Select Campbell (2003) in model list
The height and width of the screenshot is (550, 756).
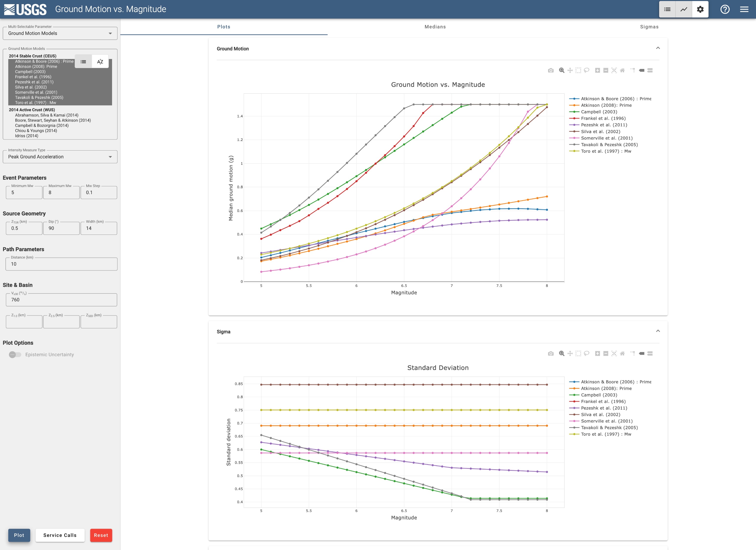tap(60, 72)
